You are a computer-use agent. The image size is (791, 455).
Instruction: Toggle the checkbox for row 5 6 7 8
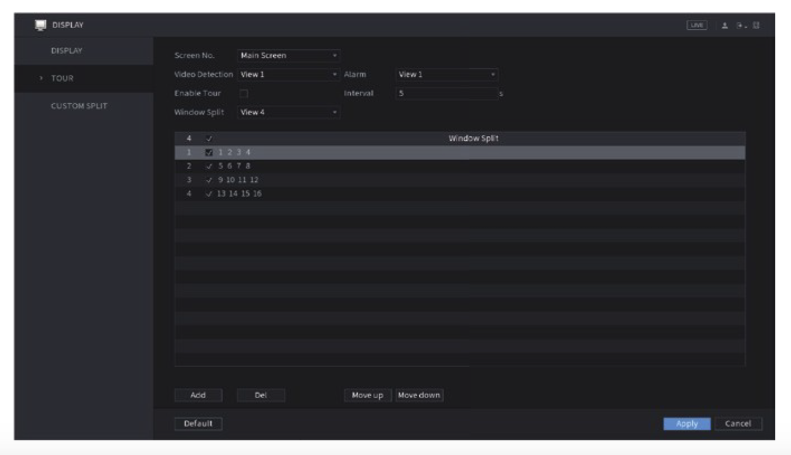(209, 166)
